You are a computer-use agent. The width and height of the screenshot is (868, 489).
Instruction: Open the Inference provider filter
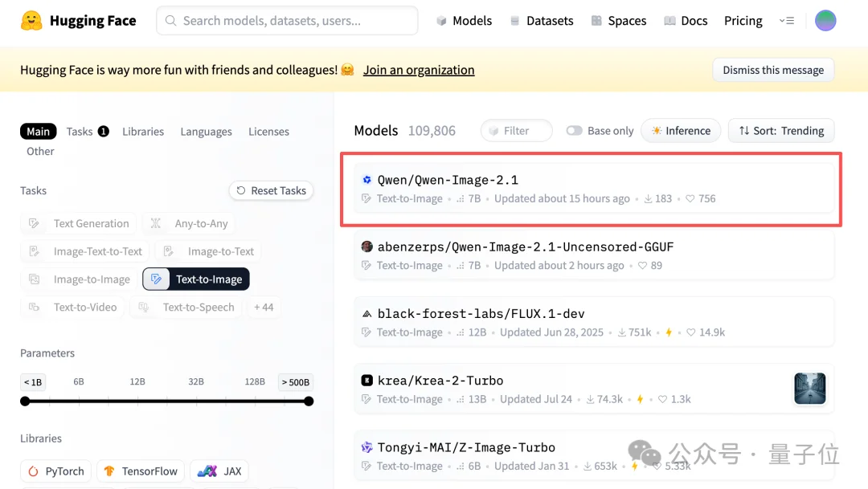[681, 131]
